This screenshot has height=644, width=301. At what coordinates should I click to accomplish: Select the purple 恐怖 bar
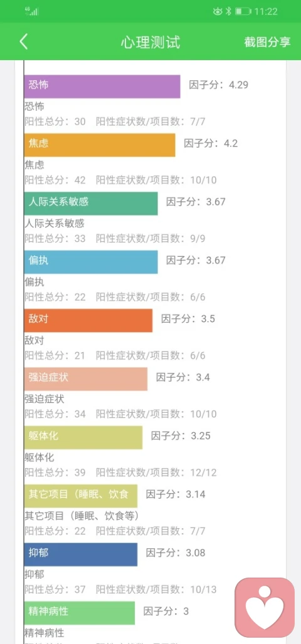102,86
